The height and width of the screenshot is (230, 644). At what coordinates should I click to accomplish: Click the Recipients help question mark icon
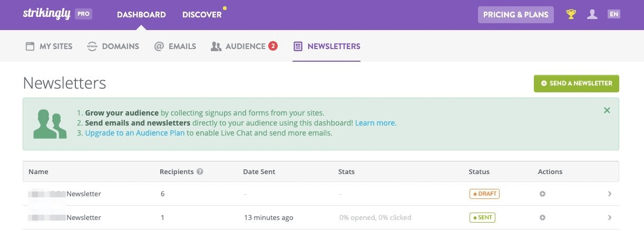200,172
